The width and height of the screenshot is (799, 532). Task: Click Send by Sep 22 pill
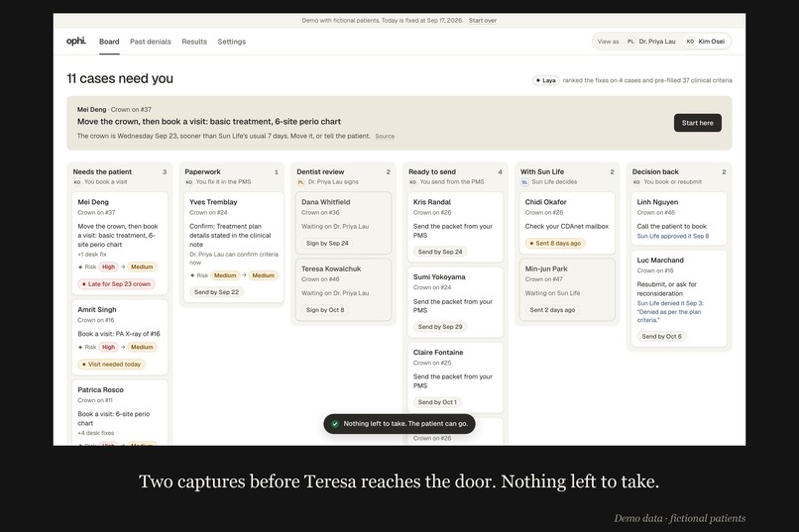(216, 292)
